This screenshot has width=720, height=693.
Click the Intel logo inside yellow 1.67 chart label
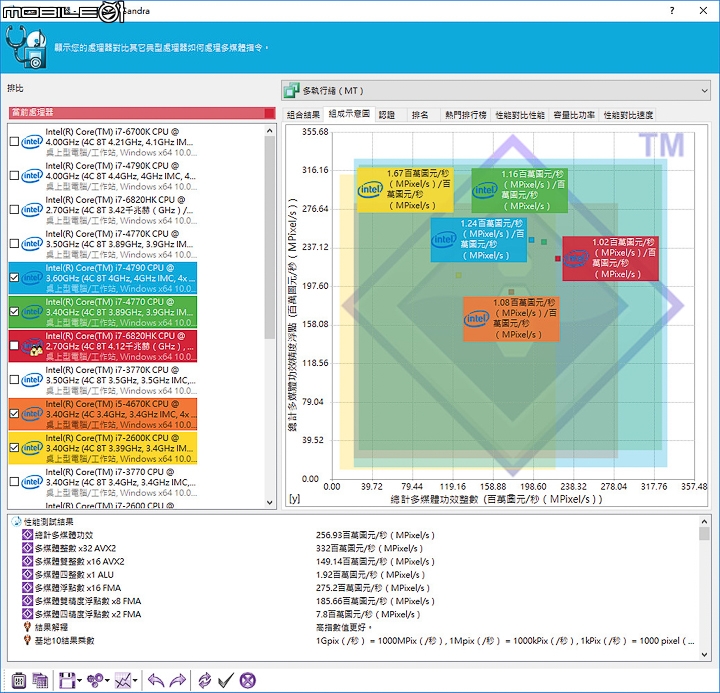click(x=370, y=189)
